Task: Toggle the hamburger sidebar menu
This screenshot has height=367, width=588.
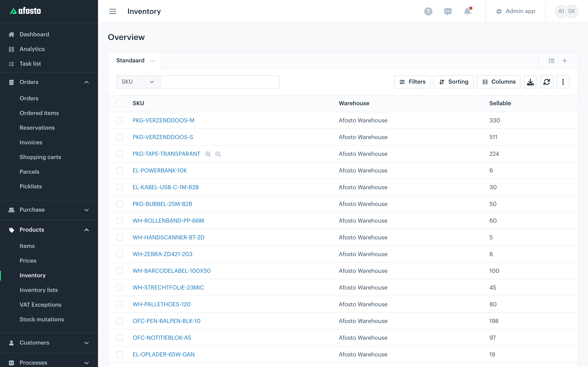Action: coord(113,11)
